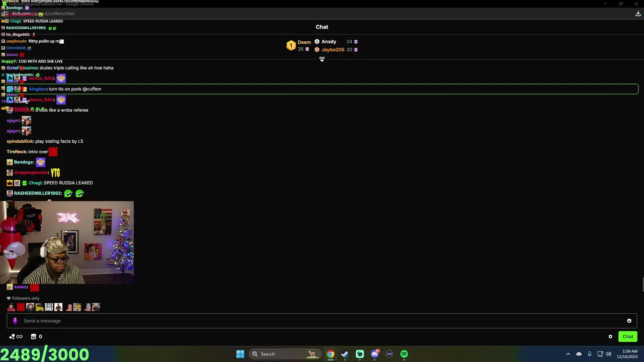Click message "SPEED RUSSIA LEAKED" in main chat
This screenshot has width=644, height=362.
(68, 183)
